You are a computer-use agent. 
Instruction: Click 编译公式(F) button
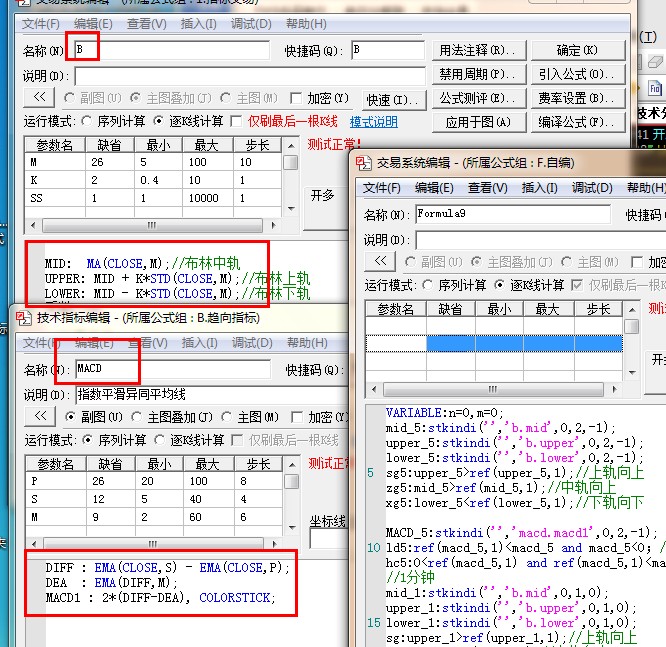(578, 122)
